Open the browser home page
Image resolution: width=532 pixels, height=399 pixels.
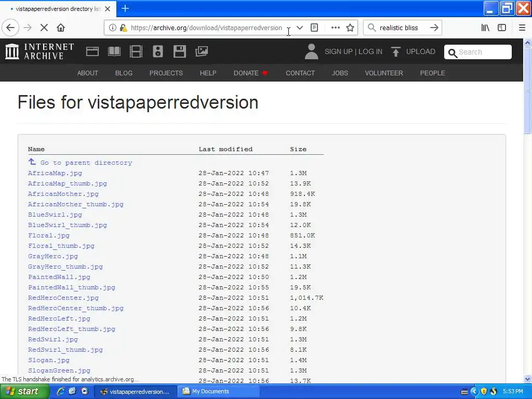click(x=61, y=28)
